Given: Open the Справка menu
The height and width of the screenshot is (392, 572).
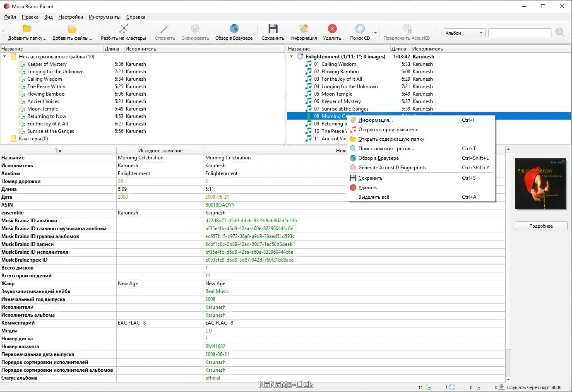Looking at the screenshot, I should coord(136,17).
